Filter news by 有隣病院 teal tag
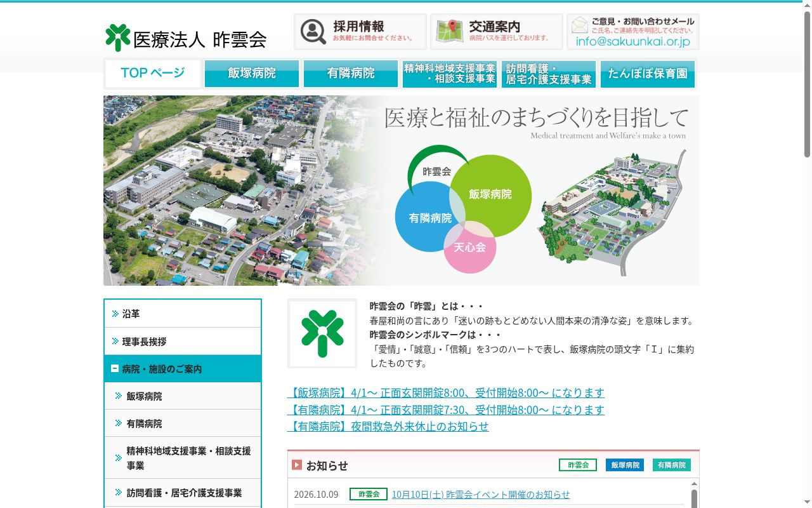The image size is (812, 508). click(672, 465)
